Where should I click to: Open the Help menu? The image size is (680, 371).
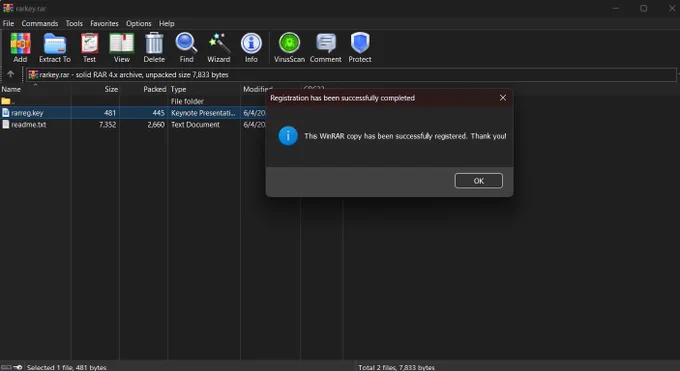pyautogui.click(x=167, y=23)
